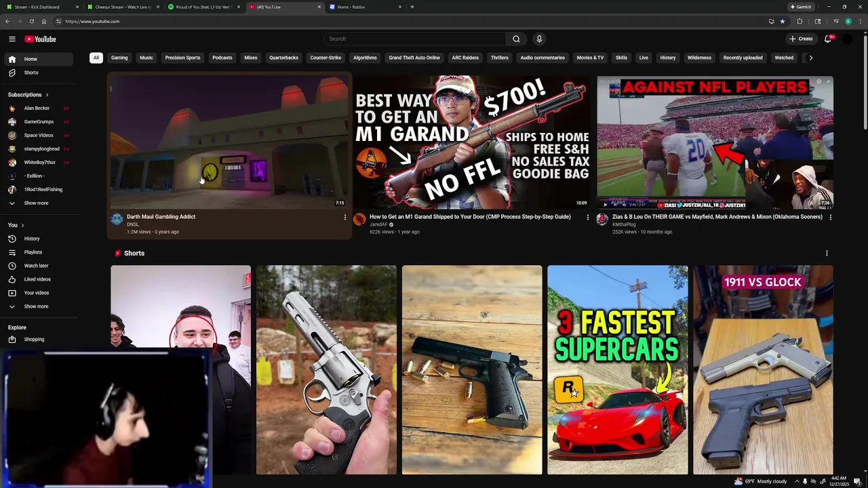Image resolution: width=868 pixels, height=488 pixels.
Task: Select the ARC Raiders chip
Action: [465, 58]
